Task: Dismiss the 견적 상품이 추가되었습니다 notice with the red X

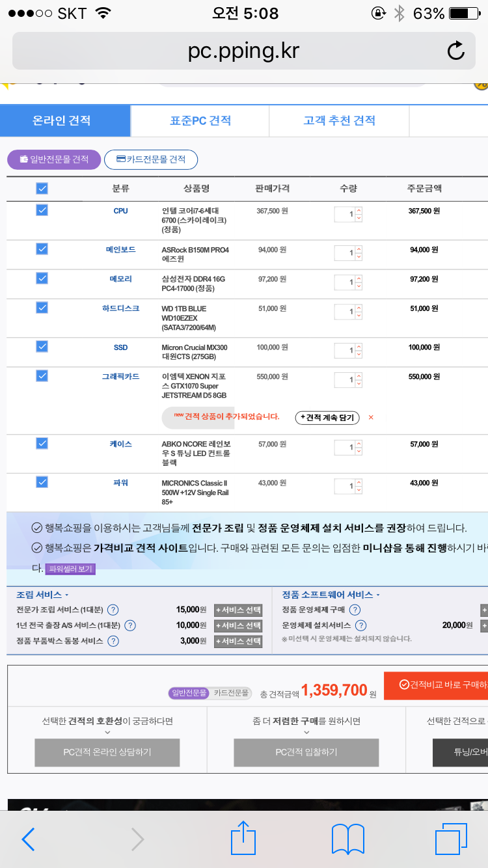Action: [371, 417]
